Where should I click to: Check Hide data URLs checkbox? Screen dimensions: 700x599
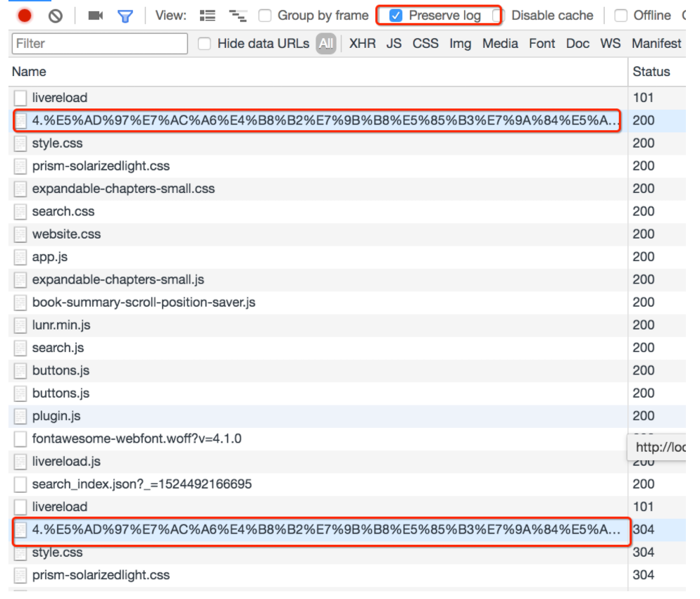click(x=204, y=44)
